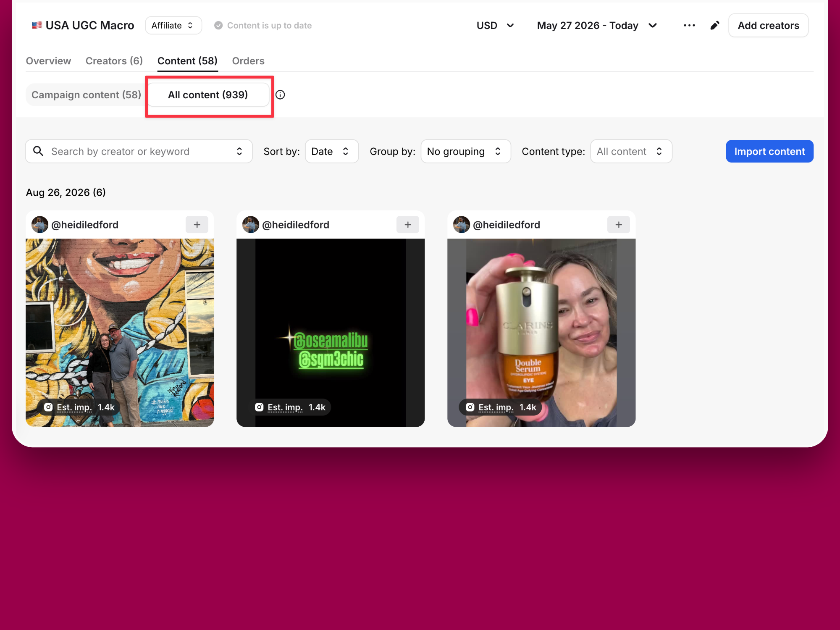Click the Search by creator or keyword field
Viewport: 840px width, 630px height.
coord(139,151)
